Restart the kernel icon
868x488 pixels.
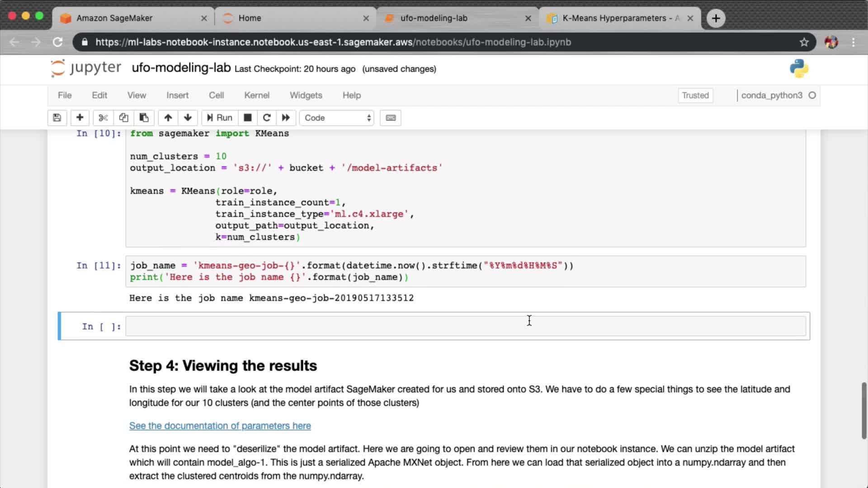(x=267, y=118)
